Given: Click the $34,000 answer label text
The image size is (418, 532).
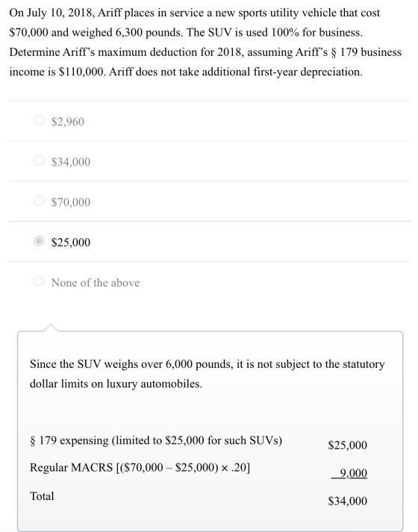Looking at the screenshot, I should click(x=71, y=162).
